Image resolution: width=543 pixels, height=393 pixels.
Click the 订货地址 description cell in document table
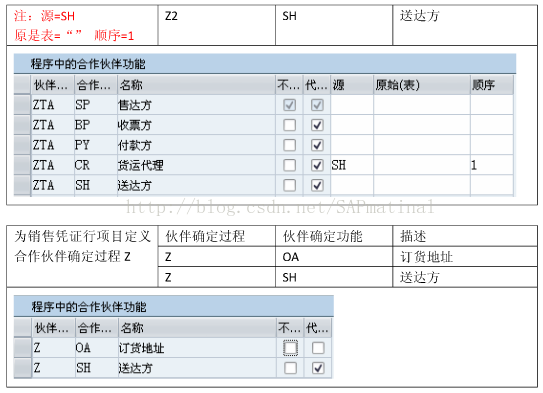pyautogui.click(x=465, y=257)
